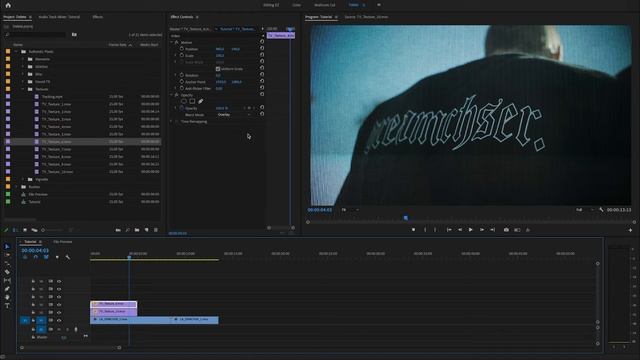The image size is (640, 360).
Task: Click the Export Frame camera icon
Action: 506,230
